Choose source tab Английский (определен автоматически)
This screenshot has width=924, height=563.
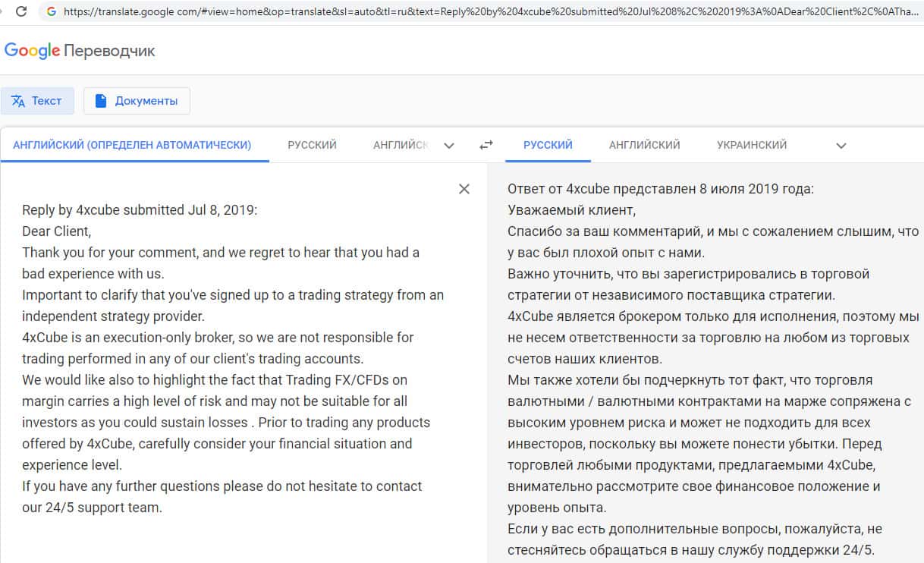(x=132, y=145)
